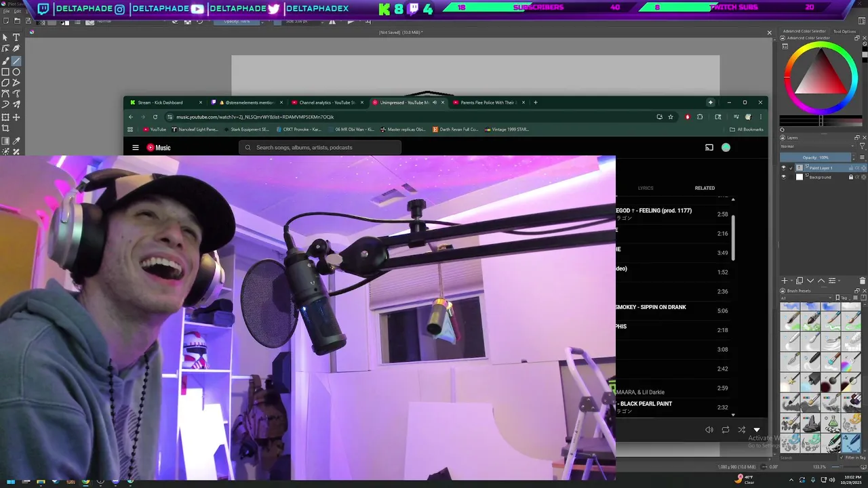This screenshot has width=868, height=488.
Task: Select the arrow Select Shapes tool in Krita
Action: click(x=5, y=37)
